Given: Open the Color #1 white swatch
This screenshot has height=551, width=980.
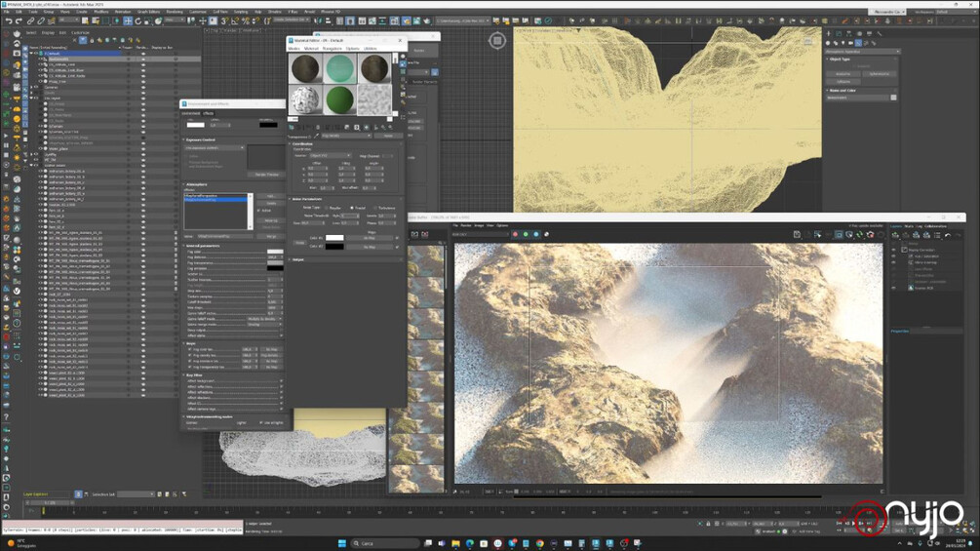Looking at the screenshot, I should coord(334,238).
